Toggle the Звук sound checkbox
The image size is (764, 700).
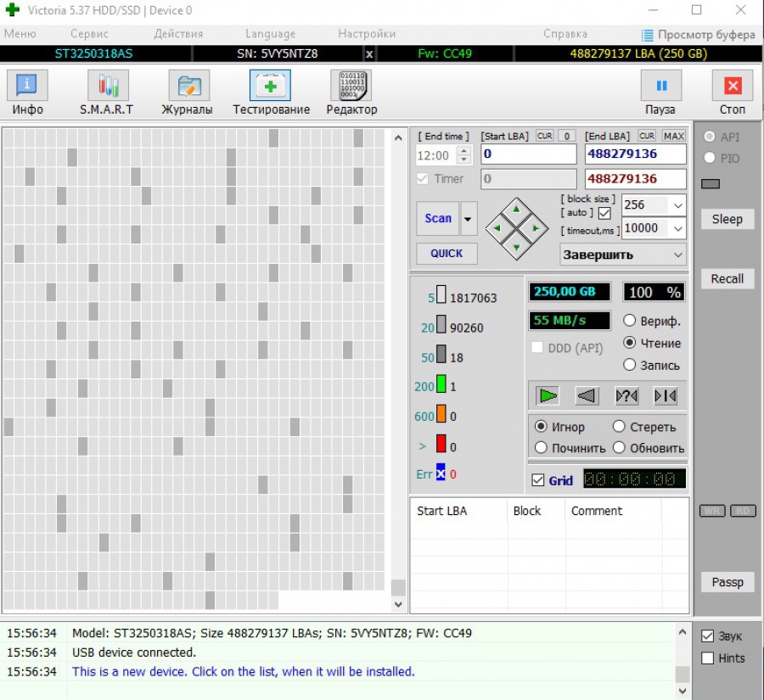707,636
